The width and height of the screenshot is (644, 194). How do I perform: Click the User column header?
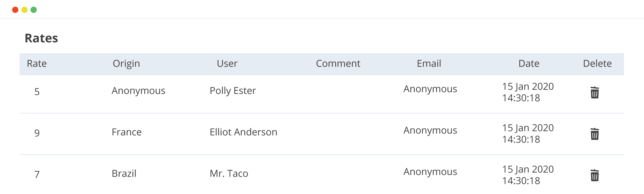tap(227, 64)
